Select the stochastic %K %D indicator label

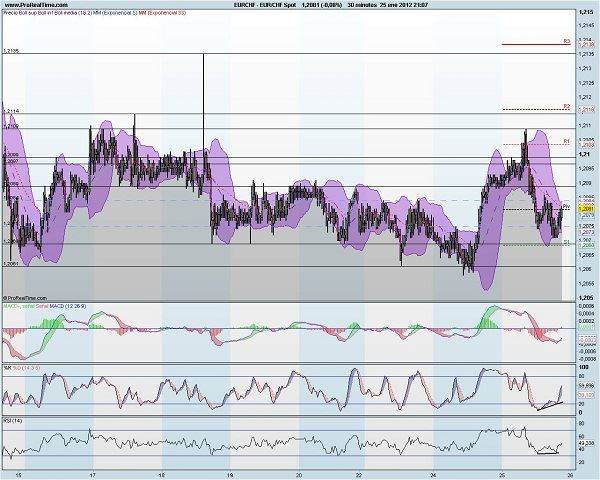(22, 367)
